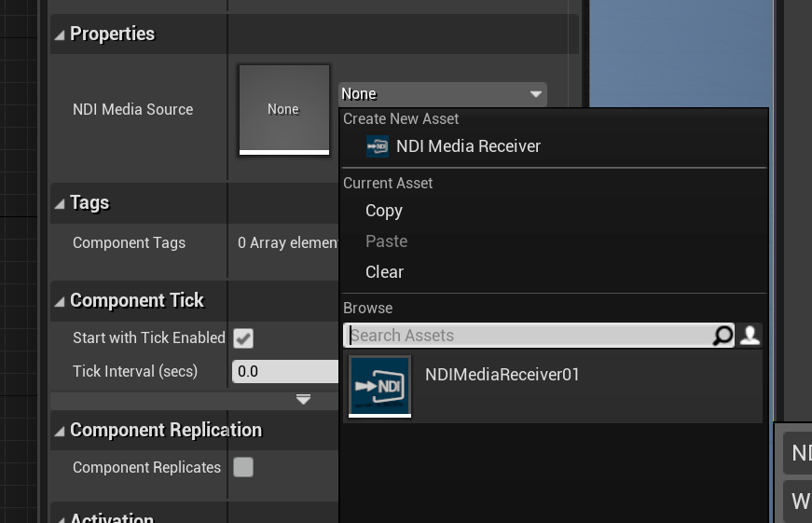The image size is (812, 523).
Task: Collapse the Tags section
Action: [60, 203]
